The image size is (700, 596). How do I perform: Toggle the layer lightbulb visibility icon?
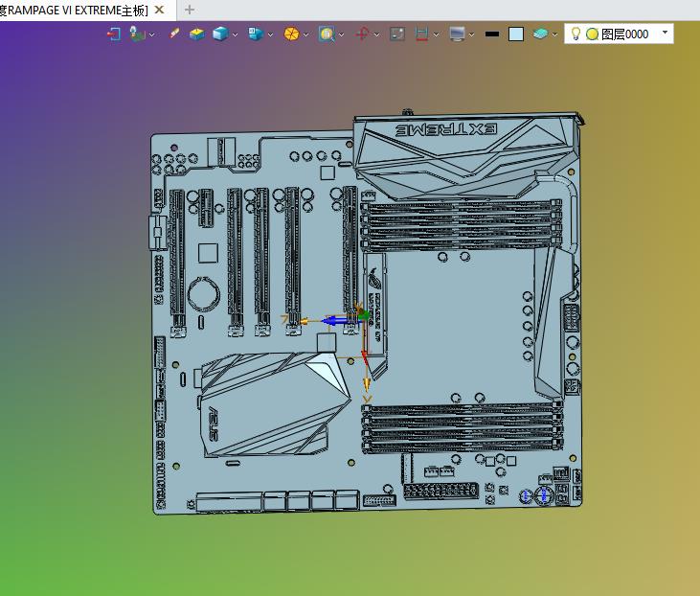tap(576, 34)
